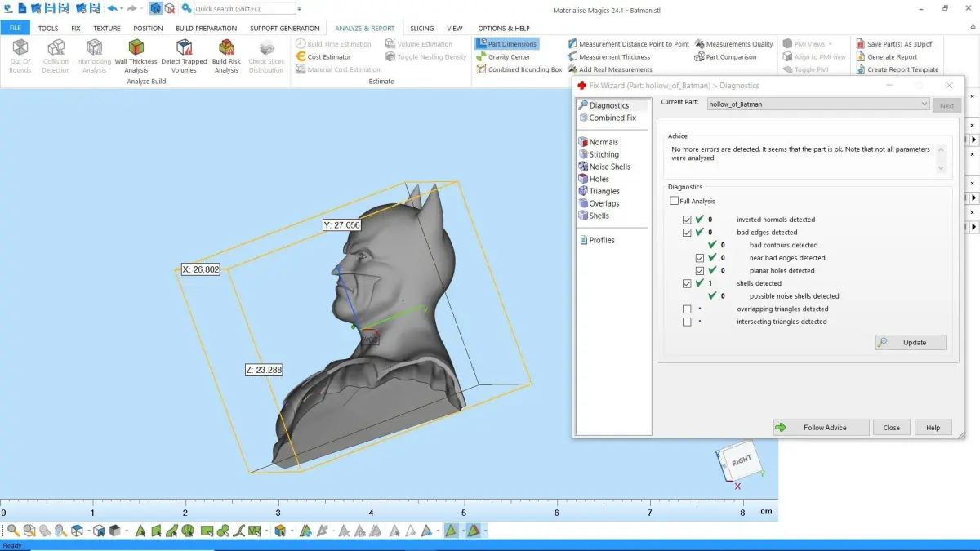
Task: Check overlapping triangles detected checkbox
Action: pos(687,309)
